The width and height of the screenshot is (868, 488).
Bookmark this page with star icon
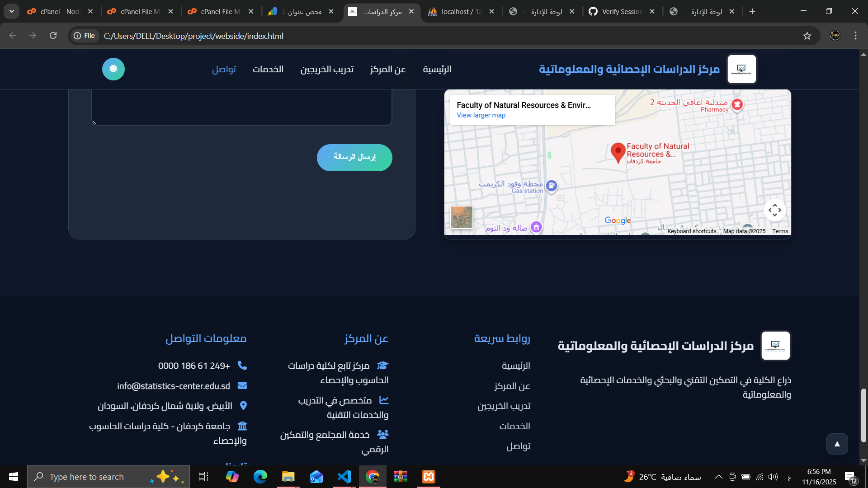pos(807,36)
